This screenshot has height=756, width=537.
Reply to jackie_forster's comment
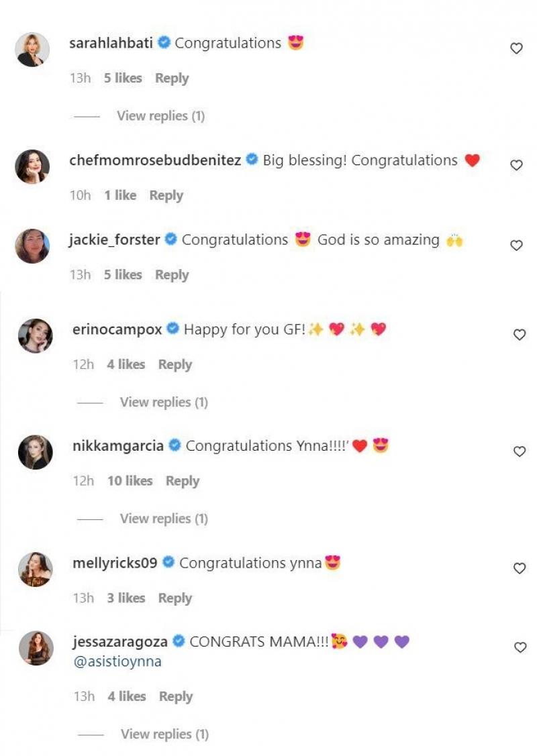point(172,274)
